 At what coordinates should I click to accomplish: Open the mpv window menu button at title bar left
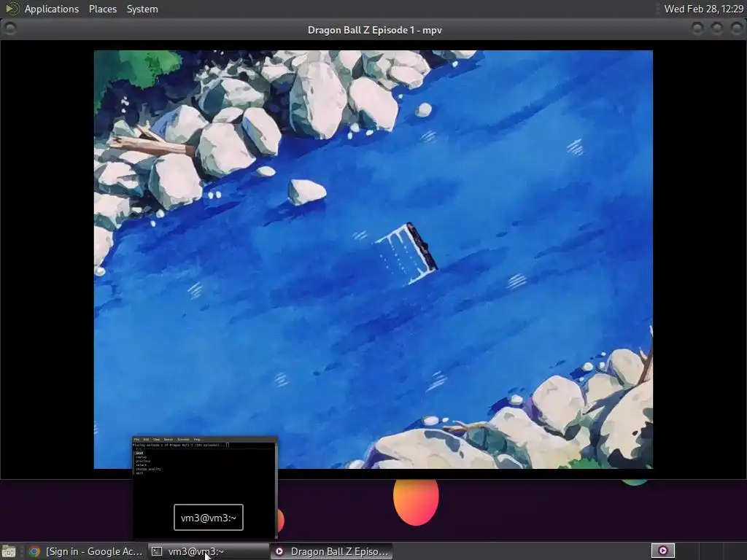10,29
